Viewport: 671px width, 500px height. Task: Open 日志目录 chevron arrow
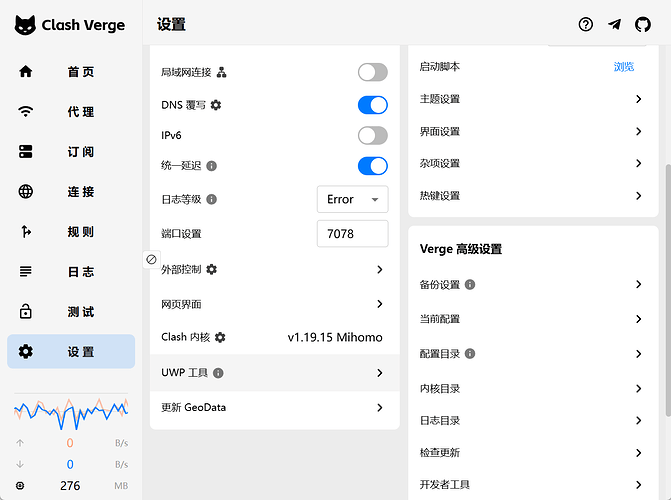coord(638,420)
